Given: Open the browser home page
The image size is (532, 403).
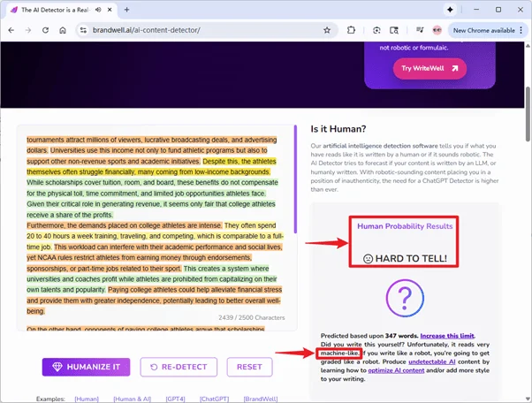Looking at the screenshot, I should point(63,30).
